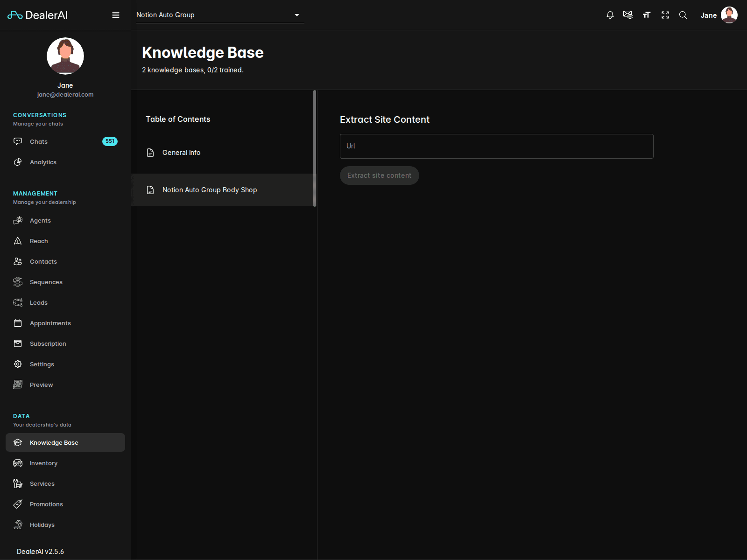The height and width of the screenshot is (560, 747).
Task: Click the 551 chats badge
Action: click(x=110, y=141)
